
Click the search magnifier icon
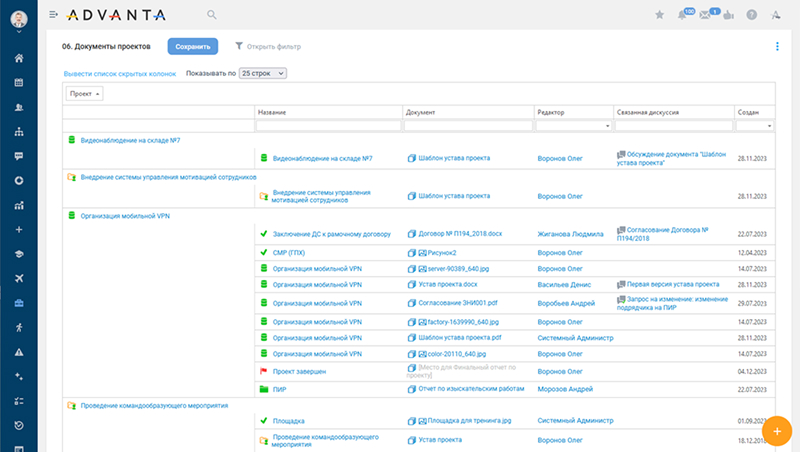211,15
